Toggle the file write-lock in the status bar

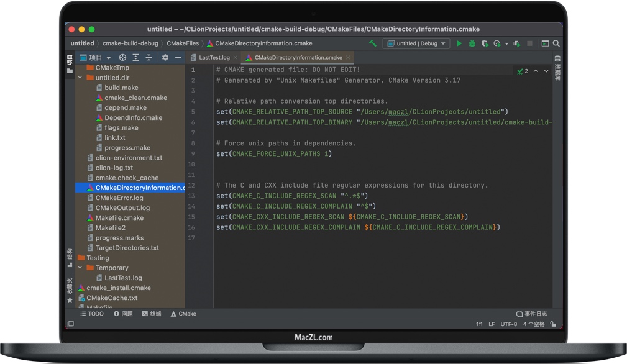point(552,324)
